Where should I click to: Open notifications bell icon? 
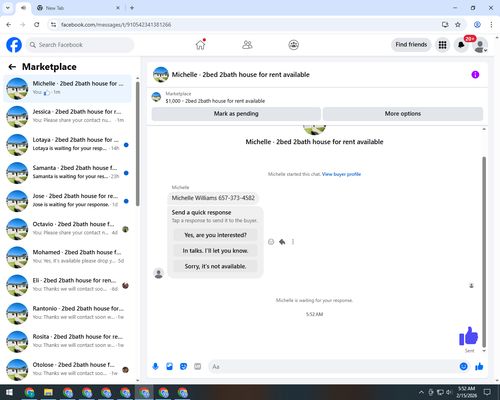[x=461, y=45]
